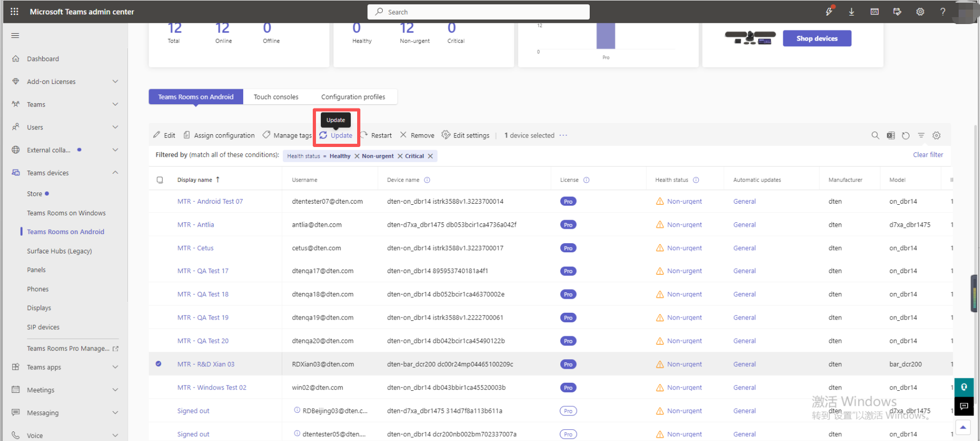Switch to the Configuration profiles tab

tap(353, 97)
